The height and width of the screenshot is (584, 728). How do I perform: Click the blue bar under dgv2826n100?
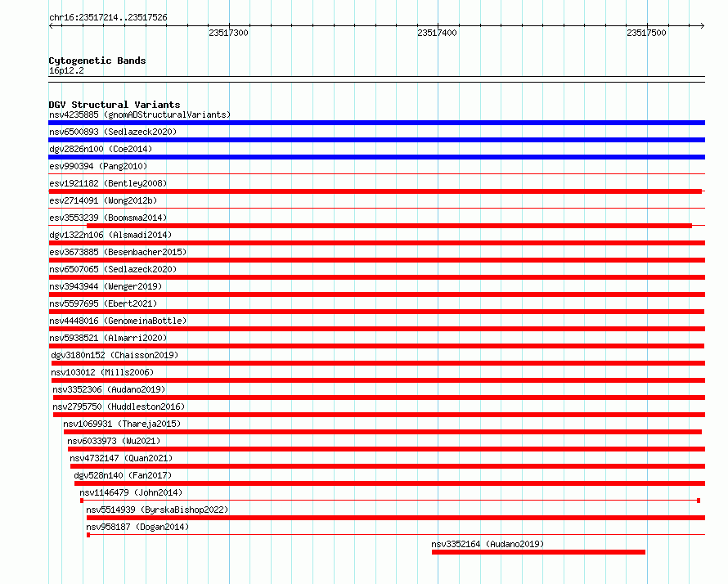(376, 157)
